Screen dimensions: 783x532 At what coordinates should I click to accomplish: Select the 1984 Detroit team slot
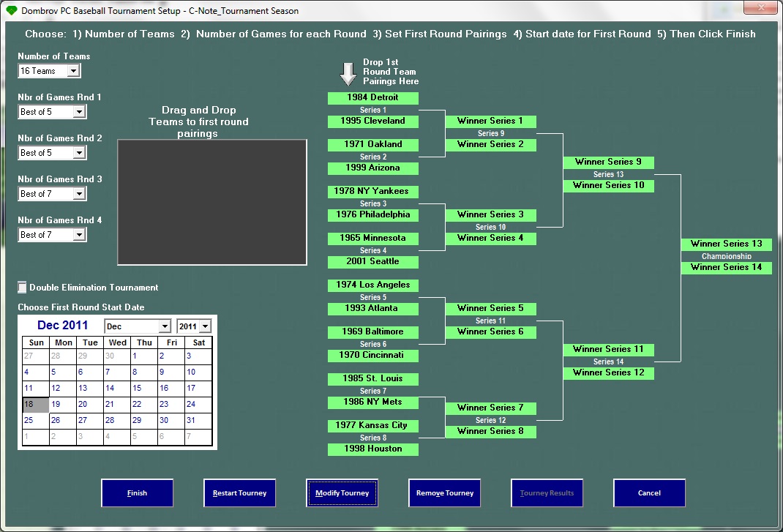[x=373, y=97]
